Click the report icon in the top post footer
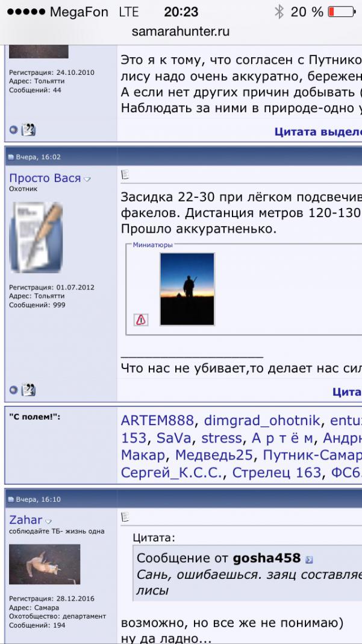Viewport: 362px width, 644px height. pos(28,129)
